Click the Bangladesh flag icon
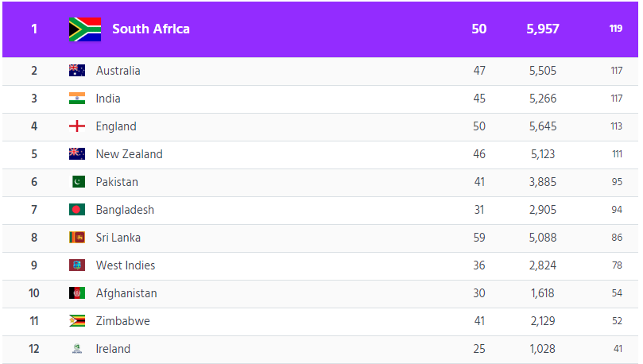This screenshot has height=364, width=643. click(77, 210)
